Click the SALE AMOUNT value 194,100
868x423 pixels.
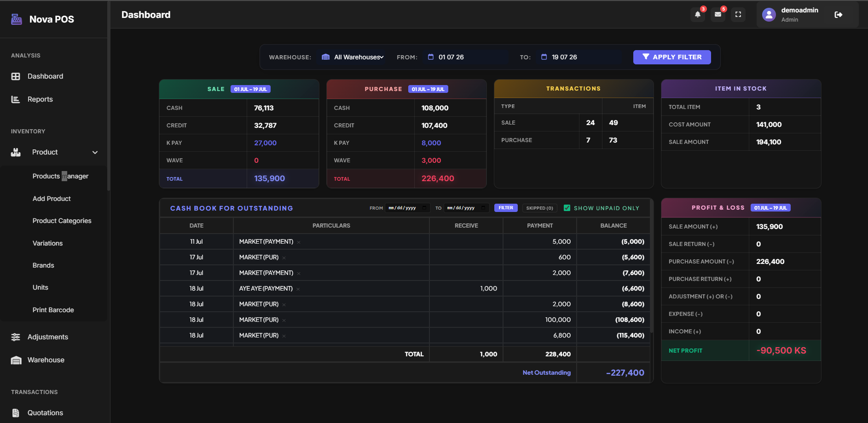(769, 142)
